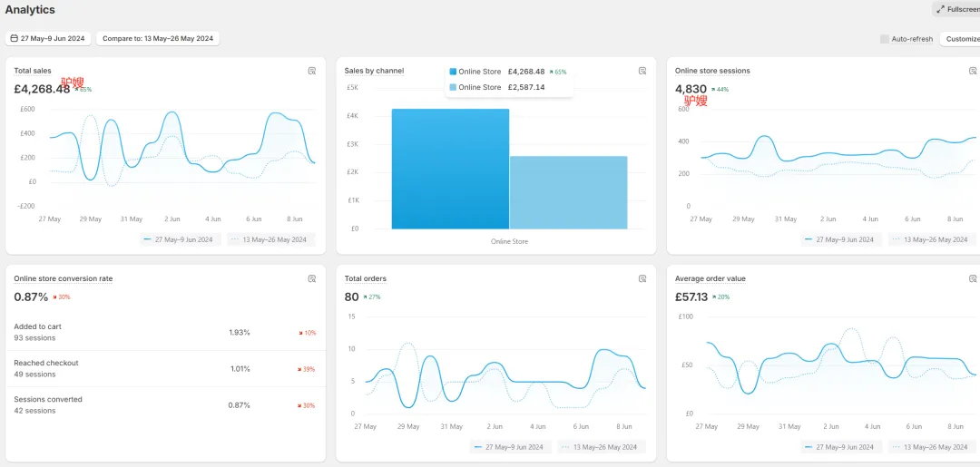Open the Compare to date range dropdown

click(x=157, y=39)
